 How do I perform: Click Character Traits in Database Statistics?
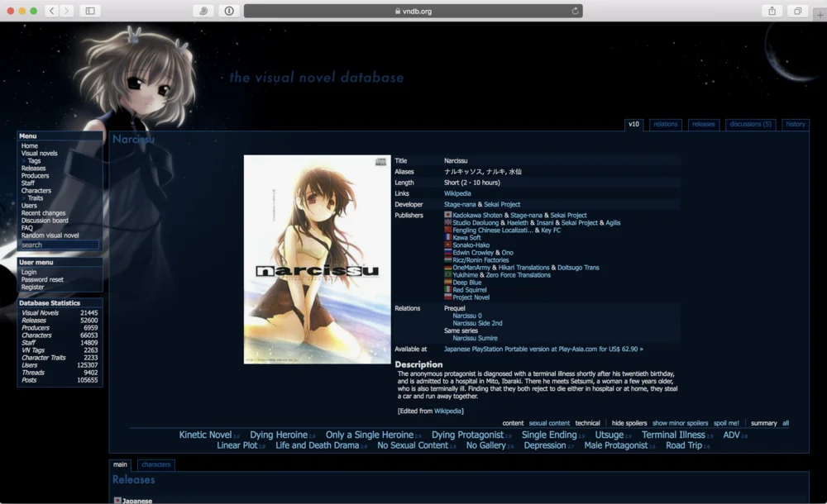(x=43, y=358)
